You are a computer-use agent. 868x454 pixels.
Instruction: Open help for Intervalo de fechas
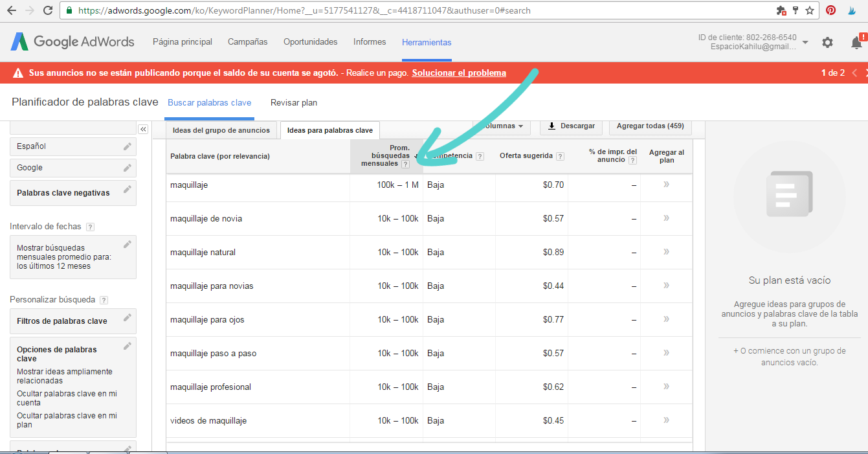pos(90,227)
